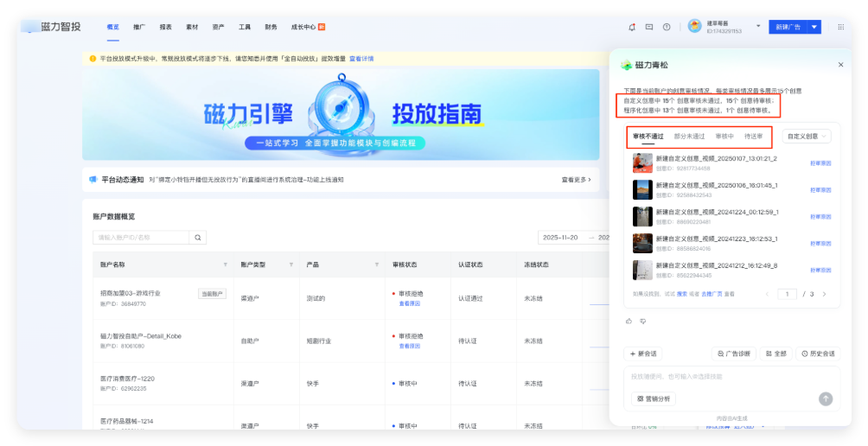
Task: Select the 部分未通过 tab
Action: coord(689,136)
